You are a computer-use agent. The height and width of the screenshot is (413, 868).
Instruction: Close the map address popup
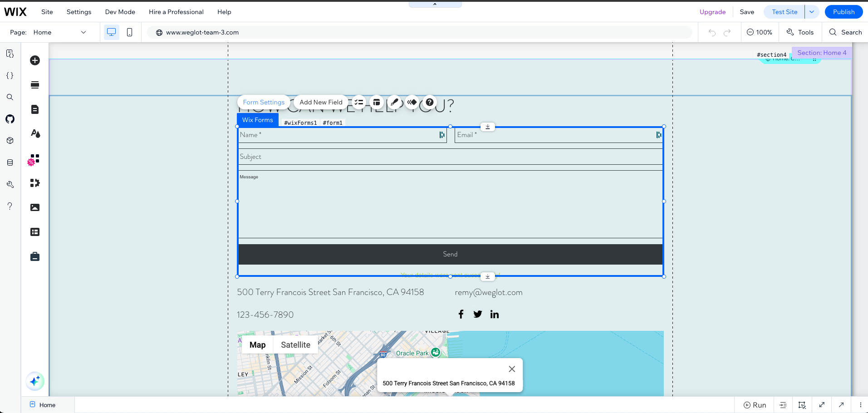(512, 369)
